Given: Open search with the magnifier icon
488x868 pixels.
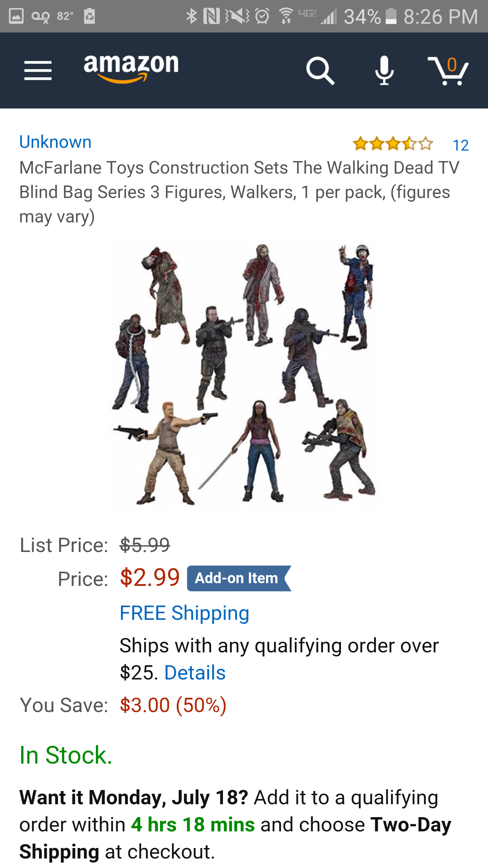Looking at the screenshot, I should 320,71.
